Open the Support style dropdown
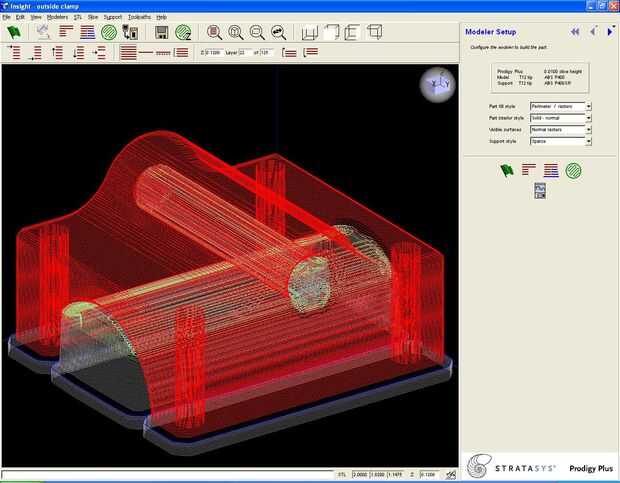 [x=561, y=141]
